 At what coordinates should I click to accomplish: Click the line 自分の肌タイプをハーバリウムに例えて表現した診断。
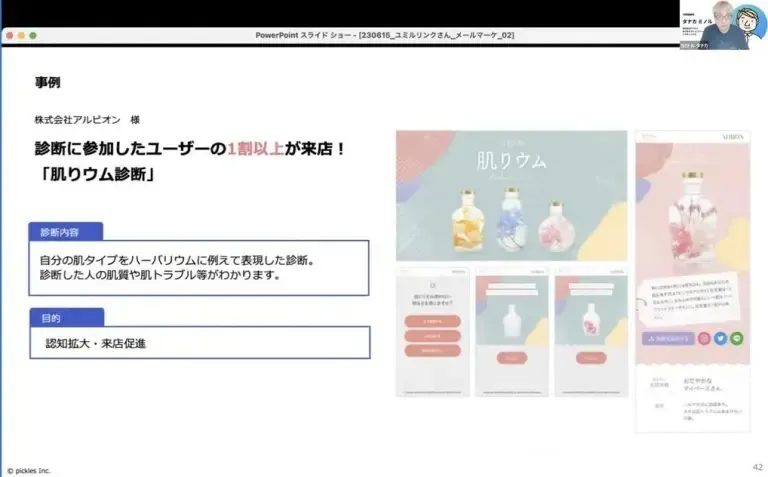click(177, 260)
